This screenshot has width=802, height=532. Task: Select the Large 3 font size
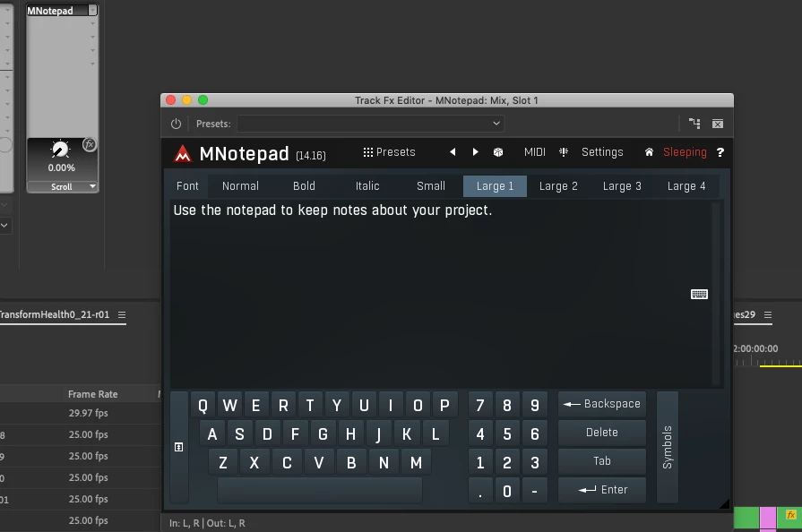tap(622, 186)
